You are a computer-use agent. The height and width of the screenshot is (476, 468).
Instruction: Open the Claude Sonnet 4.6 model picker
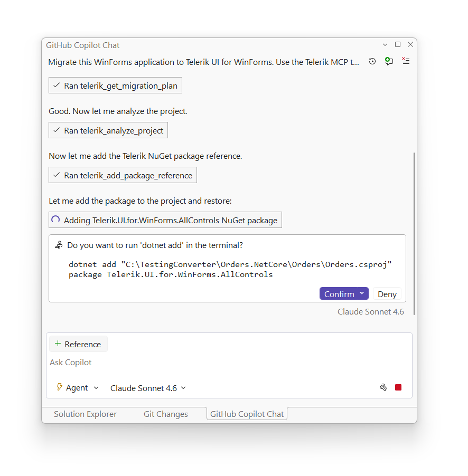tap(148, 388)
